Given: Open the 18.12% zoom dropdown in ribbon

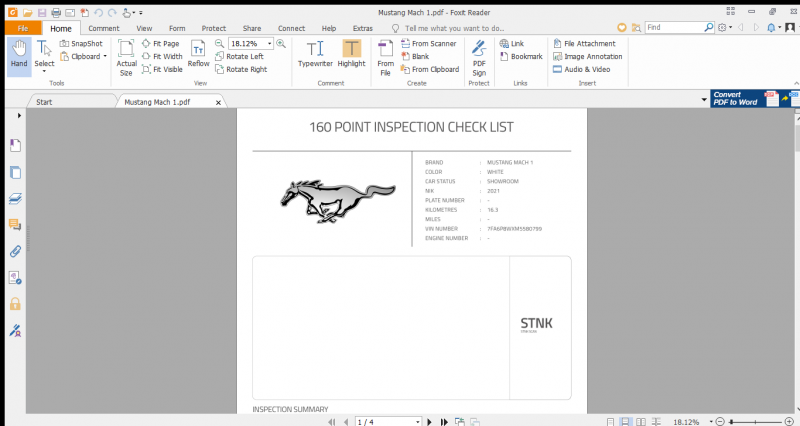Looking at the screenshot, I should (269, 43).
